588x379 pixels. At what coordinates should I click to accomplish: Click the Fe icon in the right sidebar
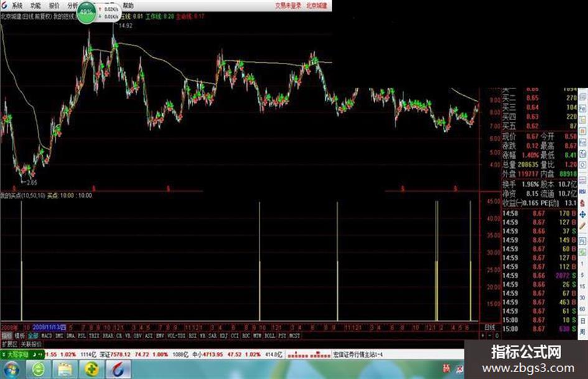pyautogui.click(x=583, y=108)
